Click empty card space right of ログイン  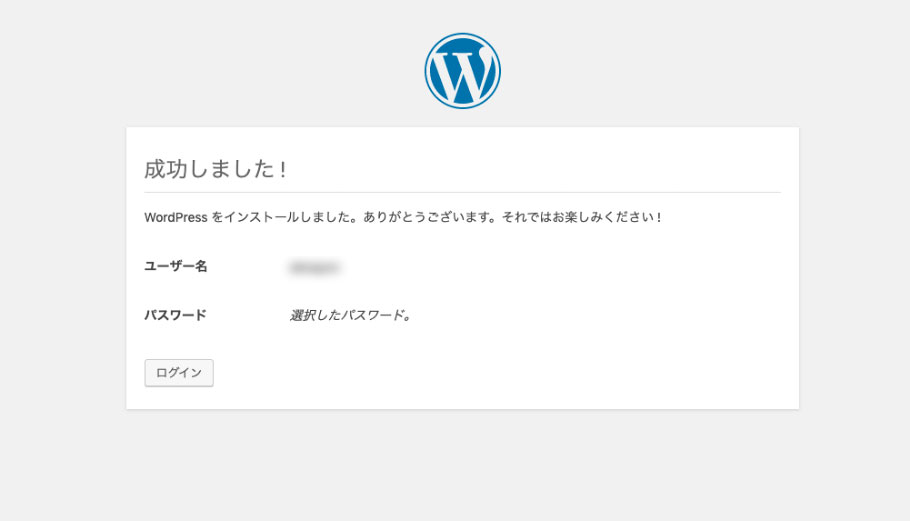[x=499, y=372]
